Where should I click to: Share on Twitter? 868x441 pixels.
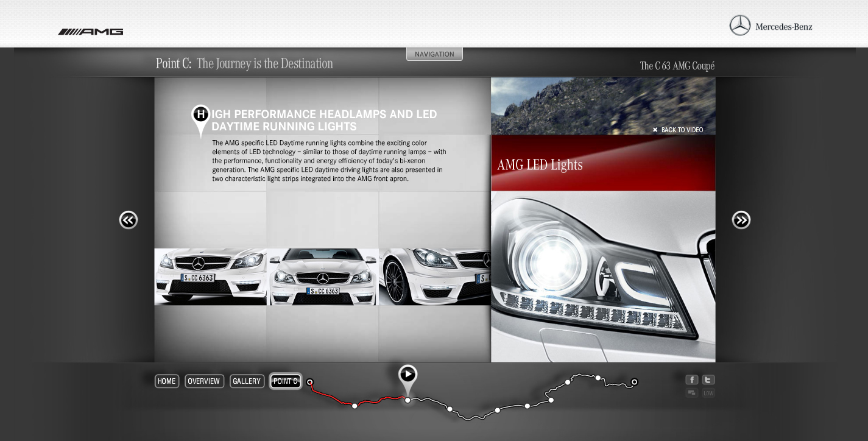708,379
